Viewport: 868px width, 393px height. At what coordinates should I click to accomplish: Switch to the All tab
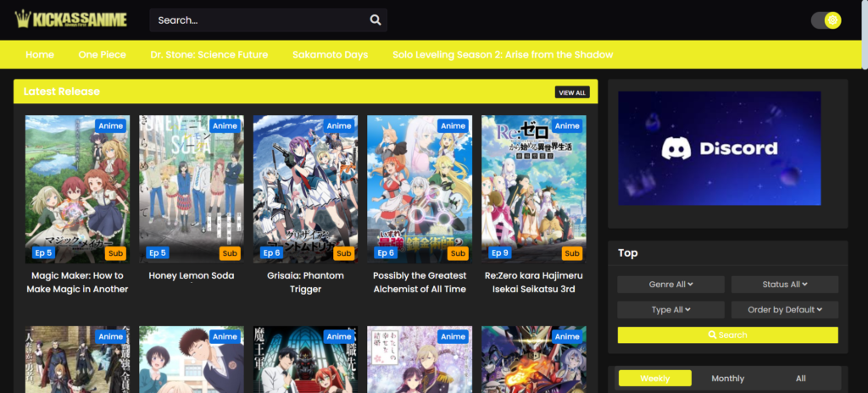pos(801,379)
